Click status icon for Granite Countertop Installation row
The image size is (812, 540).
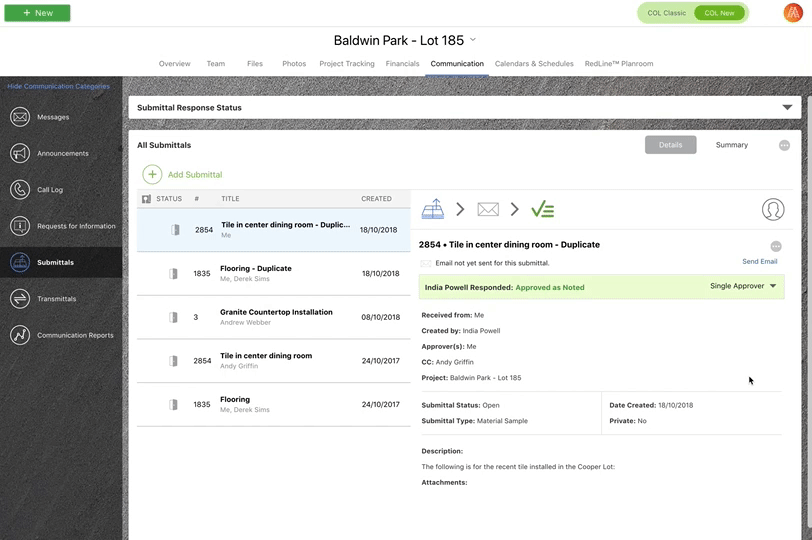pyautogui.click(x=173, y=317)
